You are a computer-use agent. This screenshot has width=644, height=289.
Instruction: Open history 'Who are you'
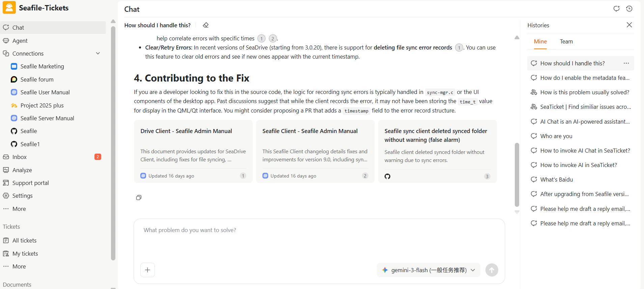pos(581,136)
